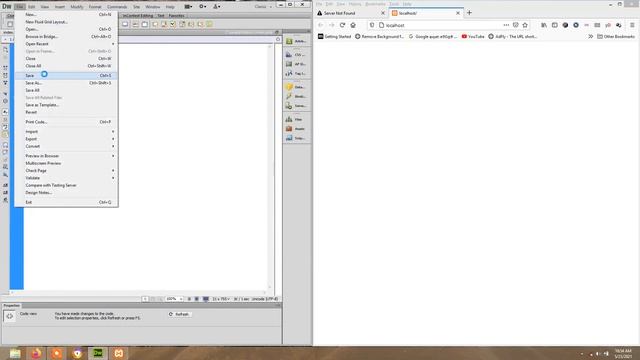
Task: Open a new tab in Firefox
Action: coord(469,13)
